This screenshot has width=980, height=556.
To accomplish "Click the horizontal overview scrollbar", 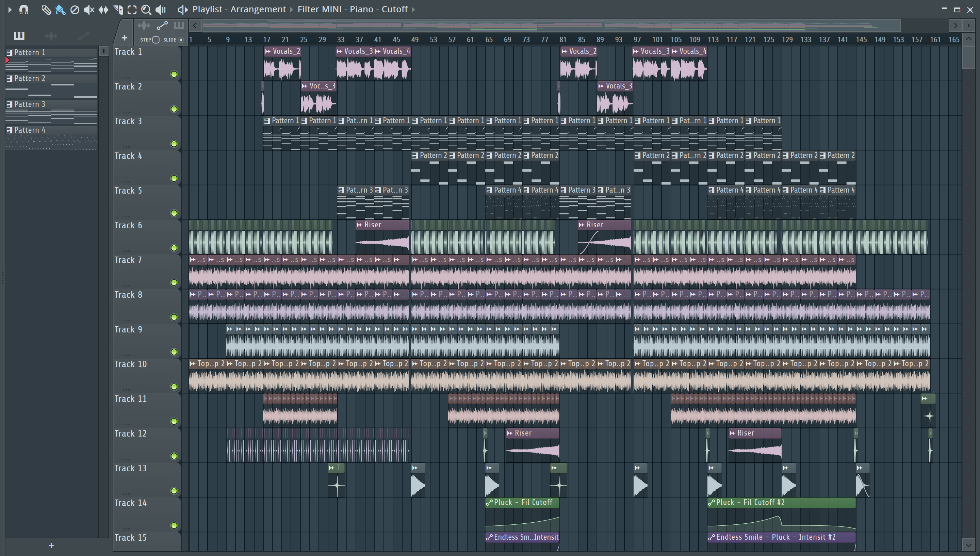I will point(552,26).
